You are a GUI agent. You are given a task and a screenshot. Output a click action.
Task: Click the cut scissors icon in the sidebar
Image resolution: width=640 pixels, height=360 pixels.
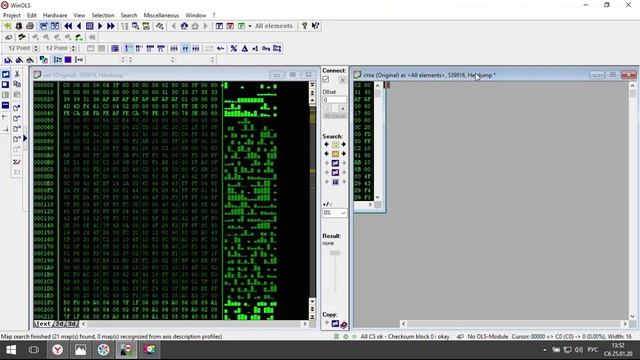pos(17,74)
